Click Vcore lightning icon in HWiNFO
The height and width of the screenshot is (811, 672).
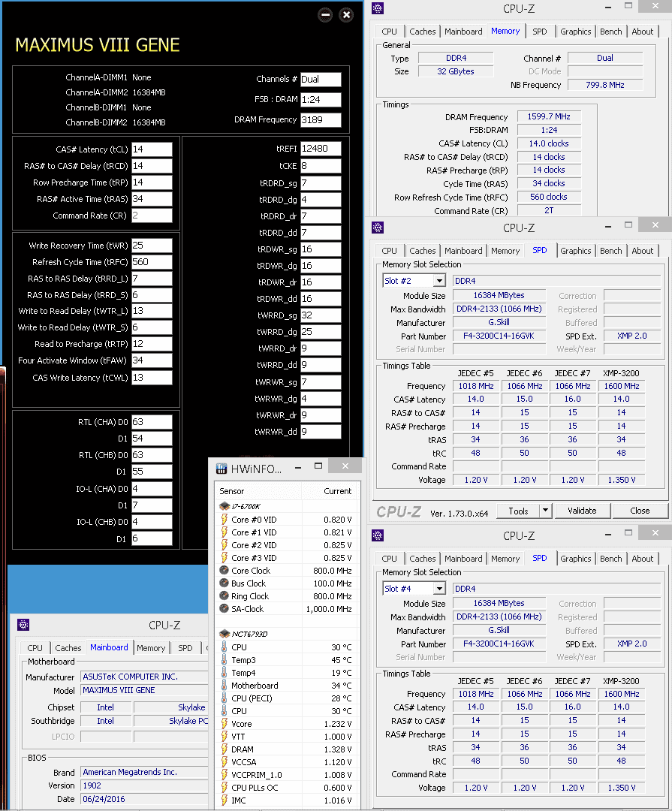pyautogui.click(x=224, y=724)
